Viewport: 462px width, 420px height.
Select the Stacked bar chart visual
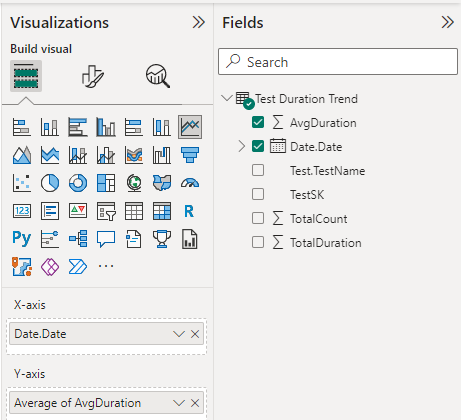(22, 127)
